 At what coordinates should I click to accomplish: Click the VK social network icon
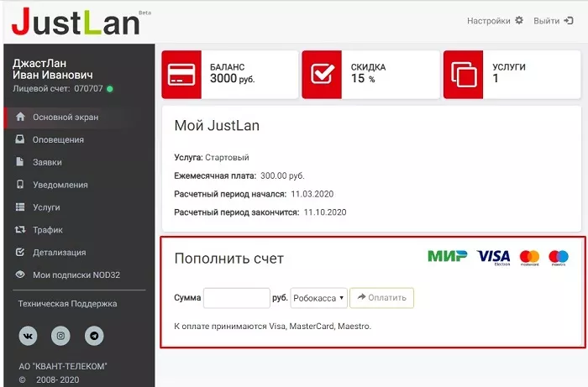(x=29, y=336)
